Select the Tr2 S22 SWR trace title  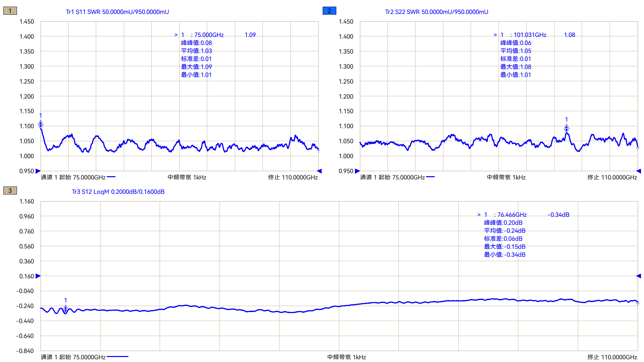point(436,12)
